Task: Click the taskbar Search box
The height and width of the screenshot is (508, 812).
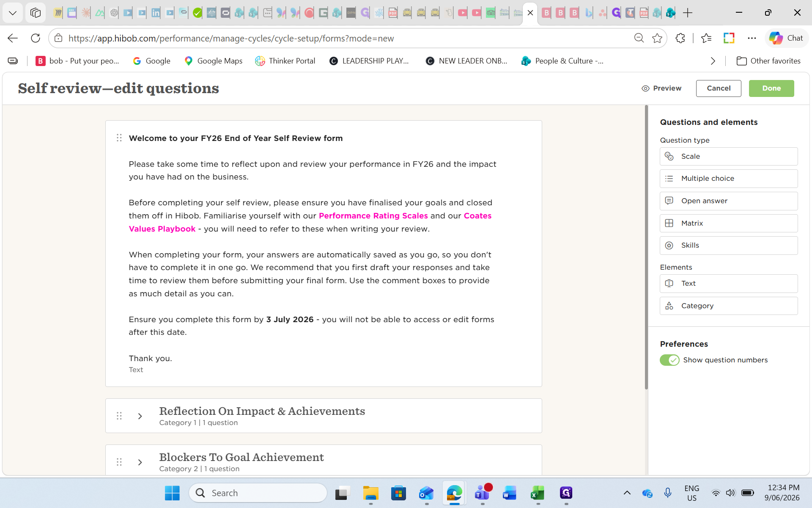Action: click(x=258, y=493)
